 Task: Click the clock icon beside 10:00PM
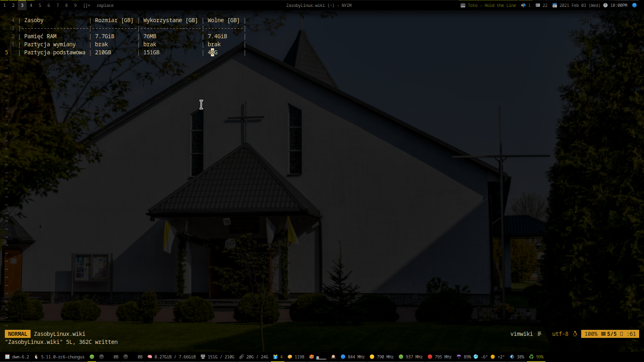605,5
